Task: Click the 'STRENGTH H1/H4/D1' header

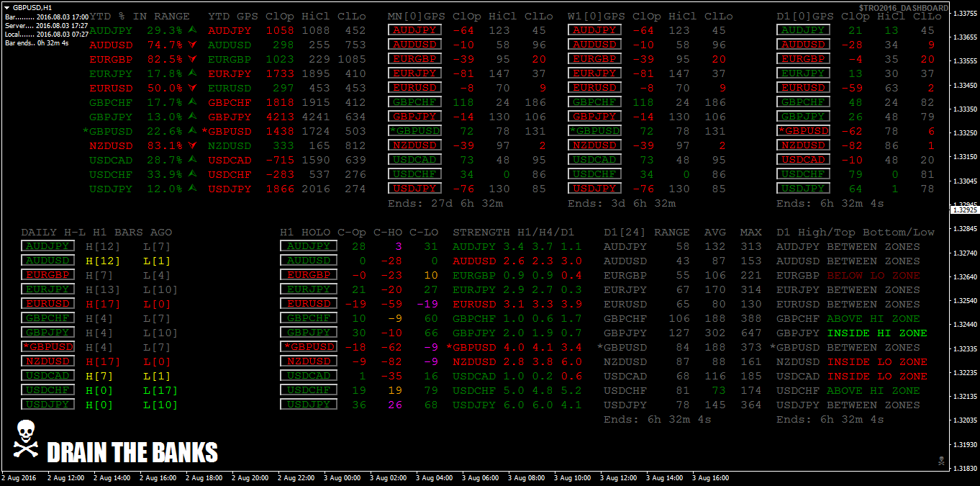Action: [514, 233]
